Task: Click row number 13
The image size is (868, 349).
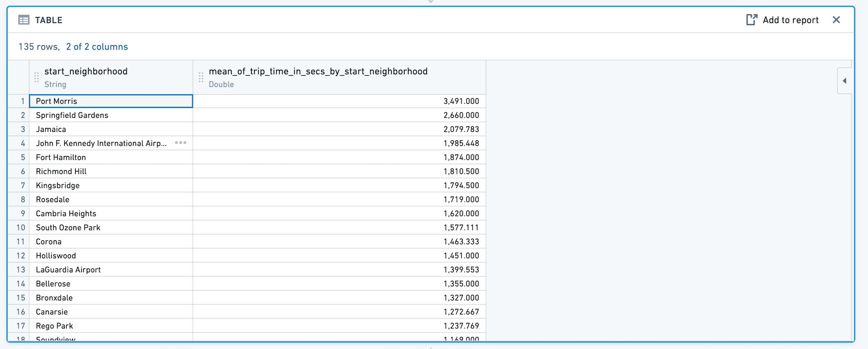Action: coord(21,270)
